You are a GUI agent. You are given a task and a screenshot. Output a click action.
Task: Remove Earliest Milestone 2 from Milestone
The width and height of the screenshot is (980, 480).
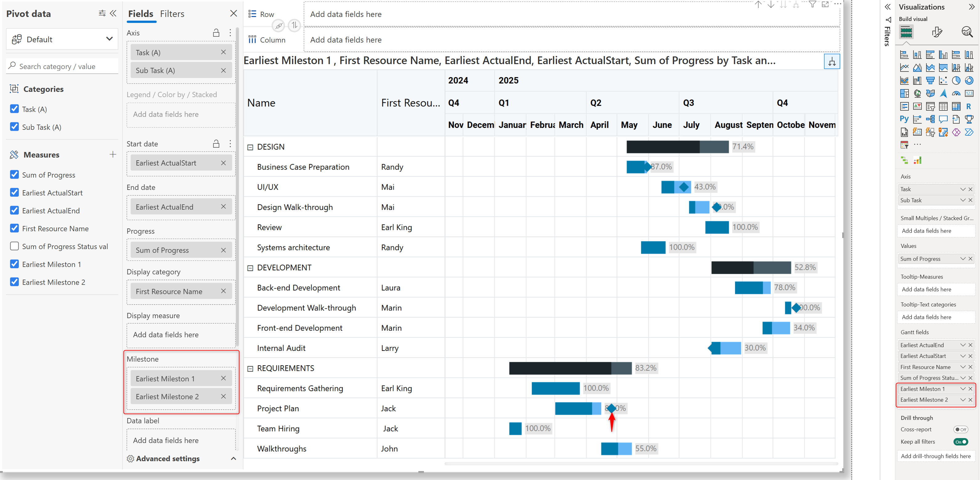[x=223, y=397]
